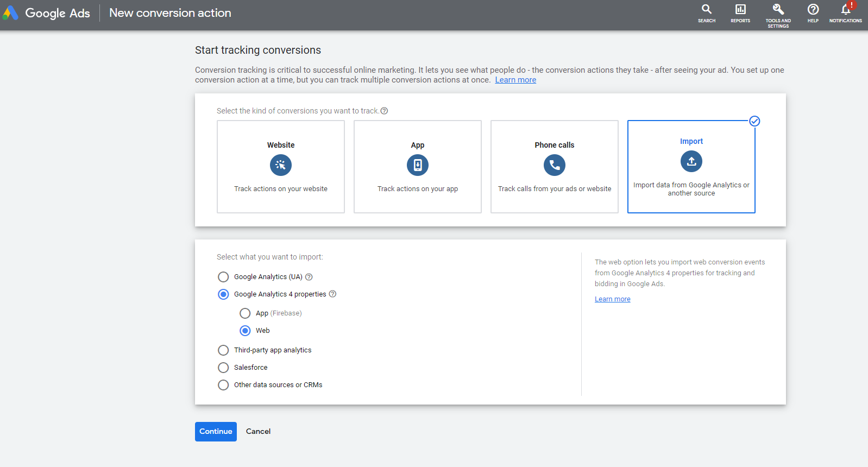Click help icon beside conversions prompt

[384, 111]
